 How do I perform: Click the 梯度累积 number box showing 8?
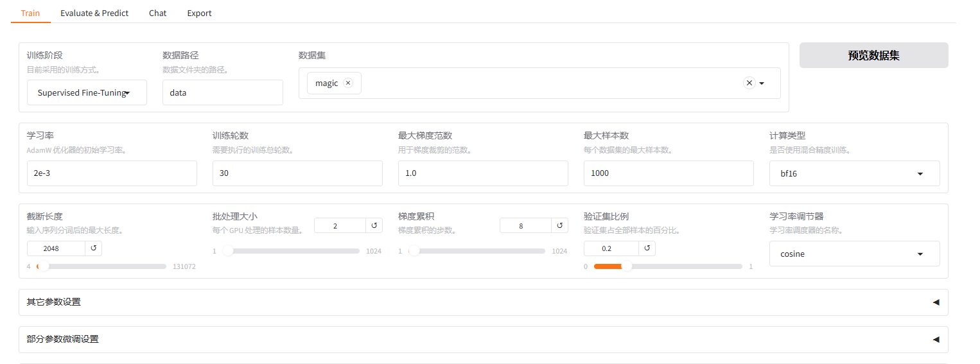[525, 225]
